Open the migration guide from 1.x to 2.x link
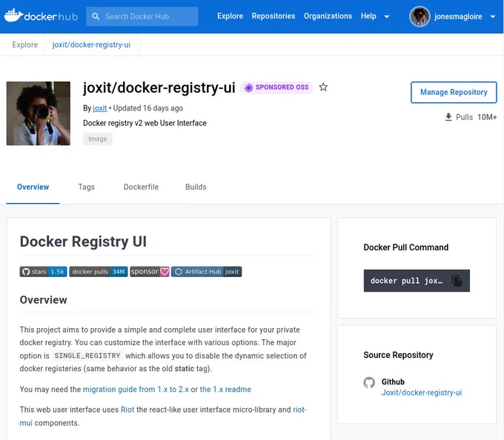 point(136,389)
